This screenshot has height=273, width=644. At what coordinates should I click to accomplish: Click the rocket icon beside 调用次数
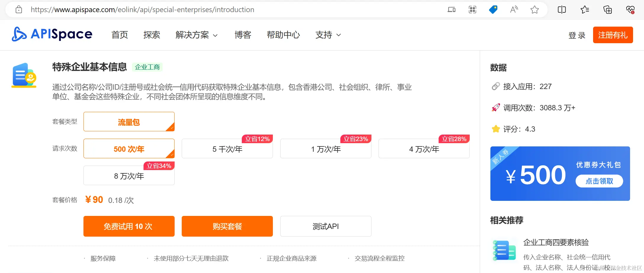point(496,108)
